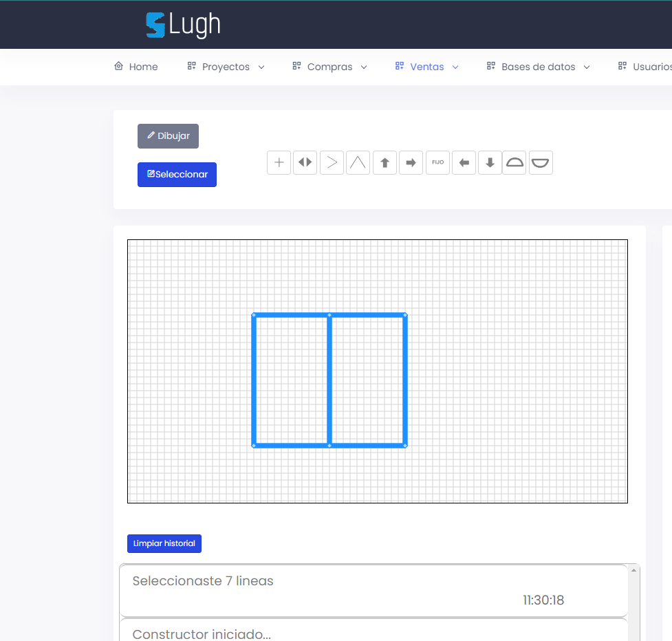This screenshot has width=672, height=641.
Task: Expand the Bases de datos menu
Action: point(538,67)
